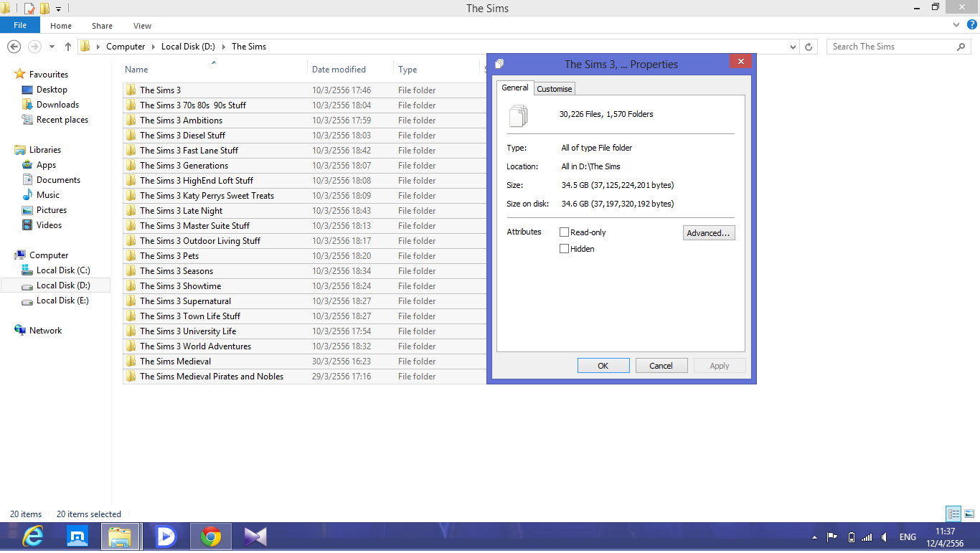This screenshot has height=553, width=980.
Task: Open the root breadcrumb dropdown arrow
Action: 98,47
